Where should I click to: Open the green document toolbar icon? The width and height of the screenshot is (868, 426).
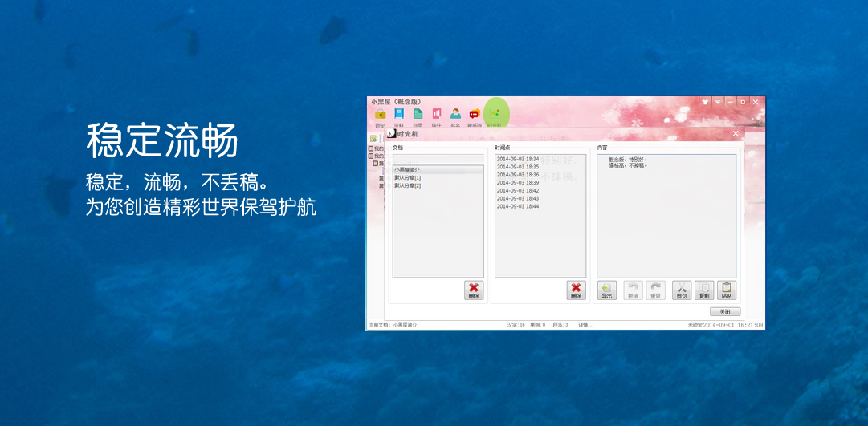(x=418, y=114)
